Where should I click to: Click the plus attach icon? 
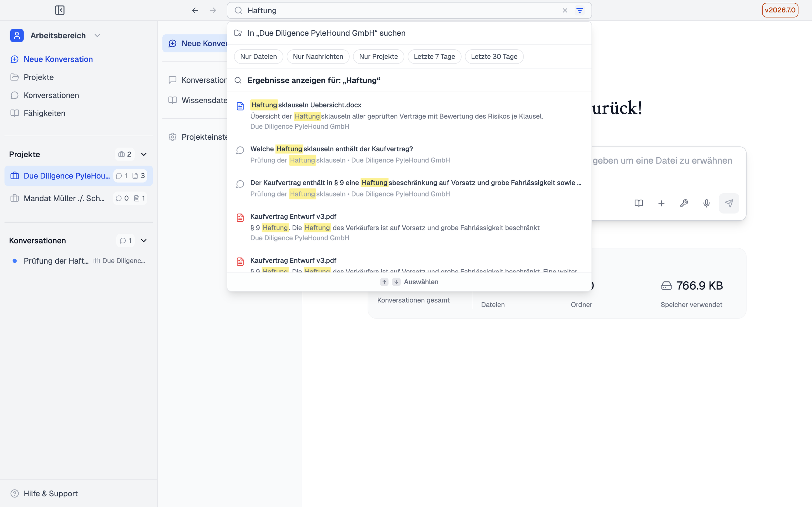[x=661, y=203]
